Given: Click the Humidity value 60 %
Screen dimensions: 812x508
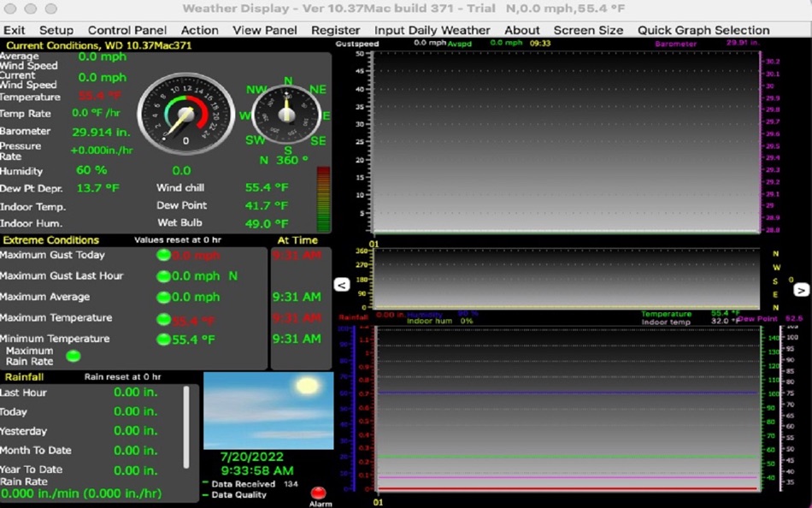Looking at the screenshot, I should [x=91, y=170].
